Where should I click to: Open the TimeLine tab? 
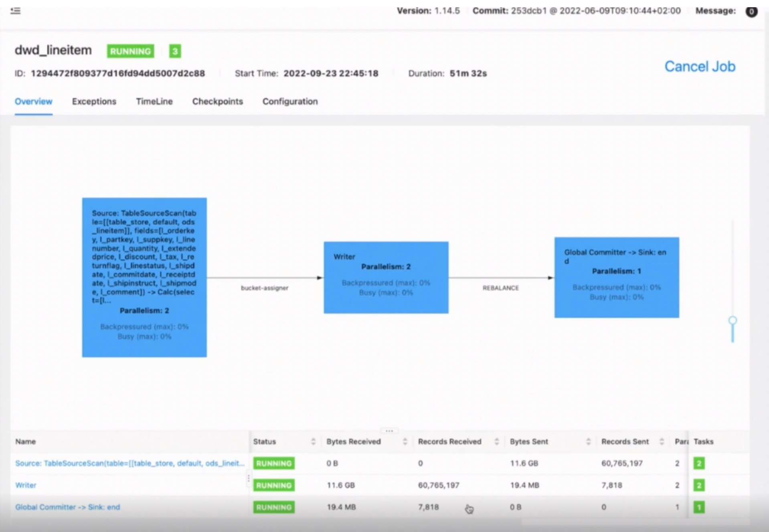pyautogui.click(x=154, y=101)
